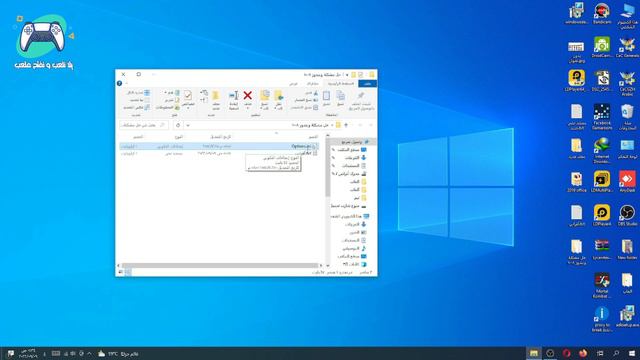
Task: Sort by the Type column header
Action: pos(178,137)
